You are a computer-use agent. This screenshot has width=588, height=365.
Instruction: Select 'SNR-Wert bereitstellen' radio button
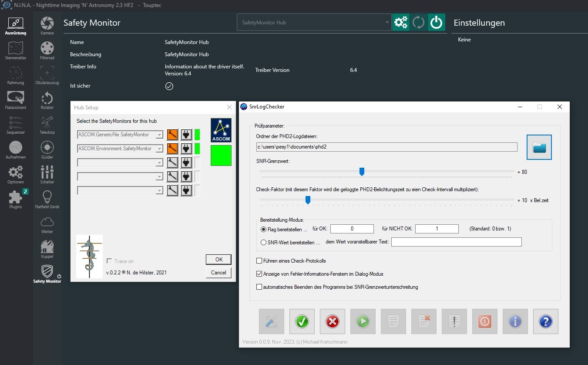pyautogui.click(x=263, y=243)
